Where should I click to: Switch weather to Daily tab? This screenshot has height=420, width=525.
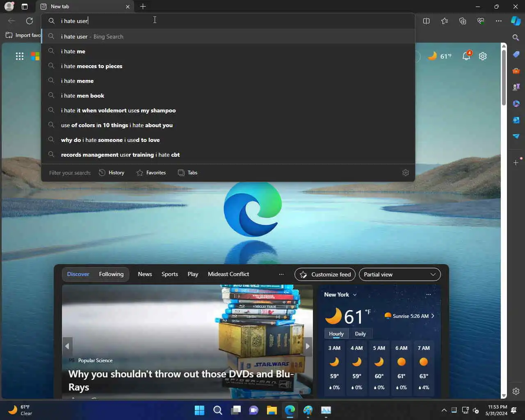(x=360, y=333)
